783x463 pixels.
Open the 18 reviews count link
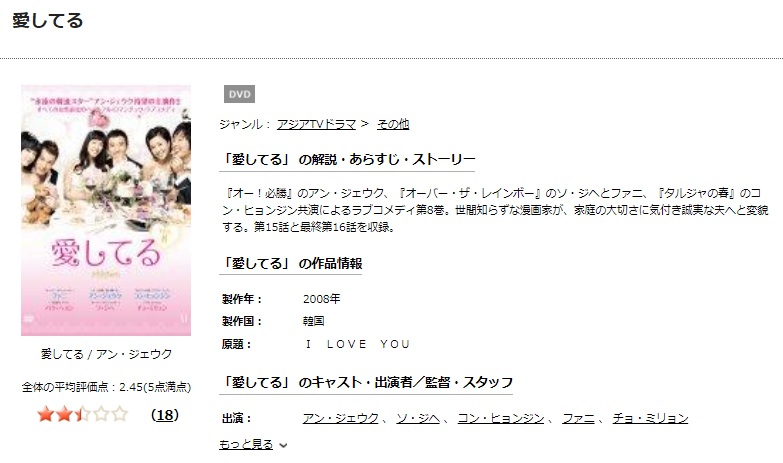tap(165, 415)
